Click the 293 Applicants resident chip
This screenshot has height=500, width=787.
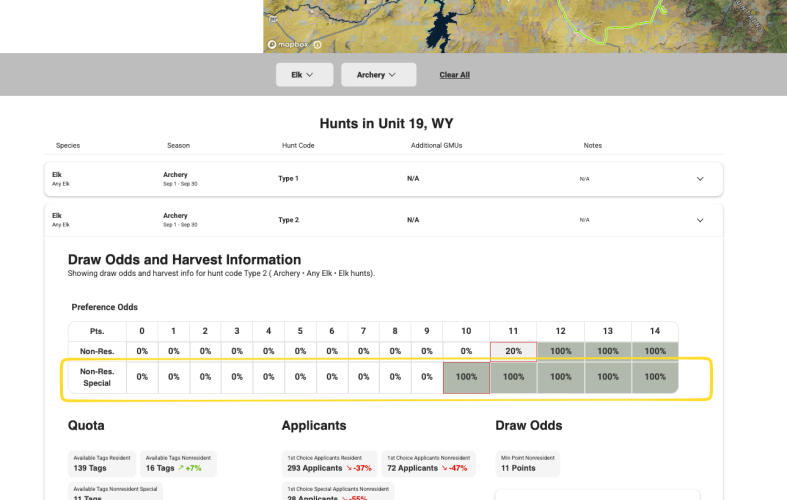329,463
